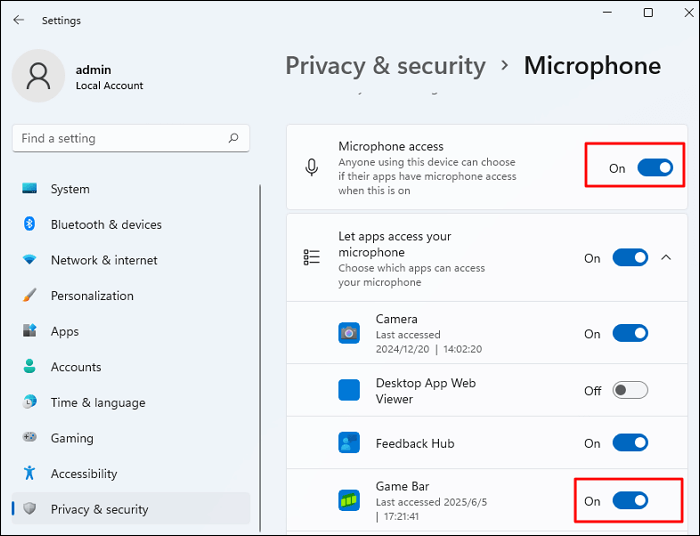The width and height of the screenshot is (700, 536).
Task: Click the Desktop App Web Viewer icon
Action: pos(349,390)
